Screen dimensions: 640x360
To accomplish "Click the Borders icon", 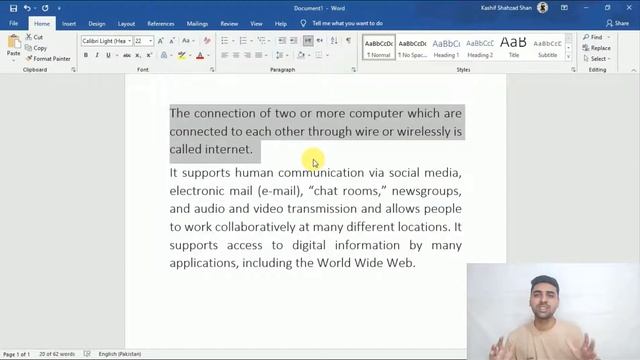I will coord(319,55).
